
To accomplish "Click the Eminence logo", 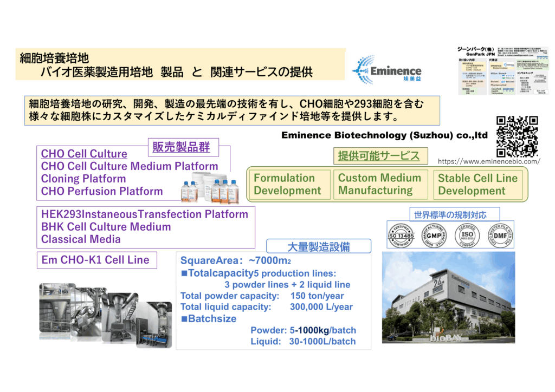I will (387, 70).
